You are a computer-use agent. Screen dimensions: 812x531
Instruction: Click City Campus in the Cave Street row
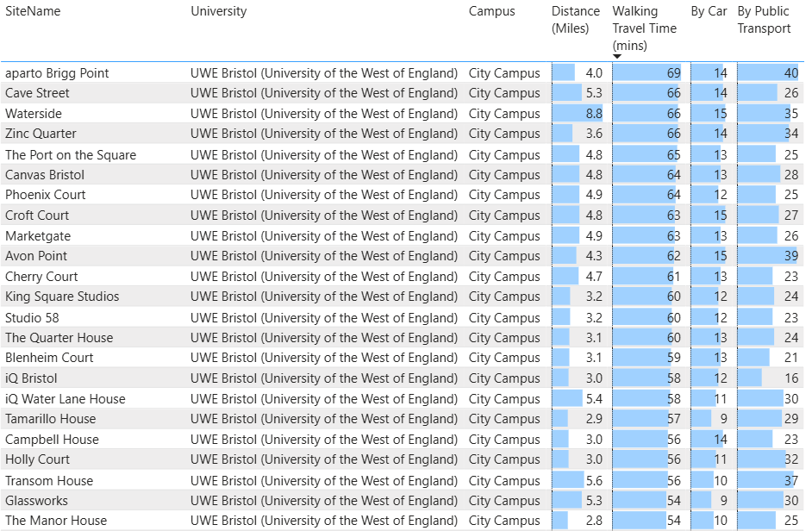[x=504, y=93]
